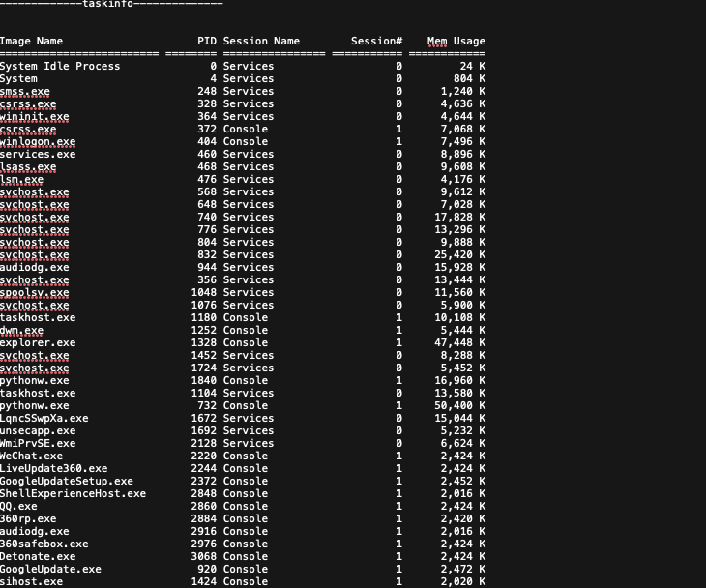Click the 'lsm.exe' process name
Screen dimensions: 706x588
pyautogui.click(x=21, y=180)
